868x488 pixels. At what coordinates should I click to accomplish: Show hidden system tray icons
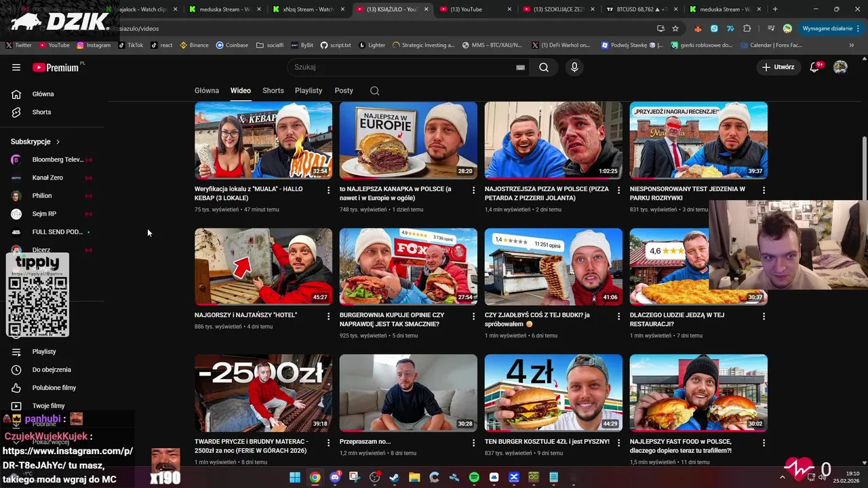[782, 477]
